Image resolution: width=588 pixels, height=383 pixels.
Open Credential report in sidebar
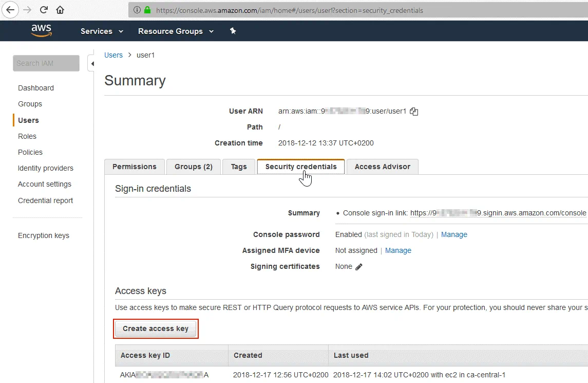(x=45, y=200)
